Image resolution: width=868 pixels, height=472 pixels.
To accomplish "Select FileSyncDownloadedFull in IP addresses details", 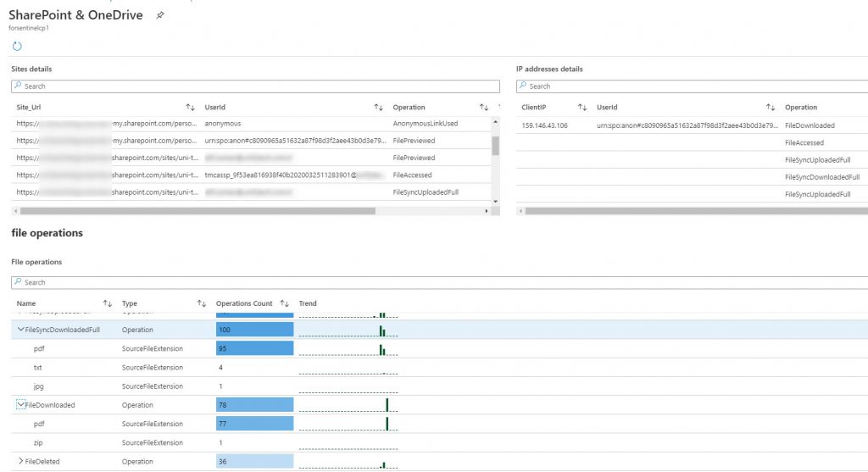I will click(x=822, y=177).
